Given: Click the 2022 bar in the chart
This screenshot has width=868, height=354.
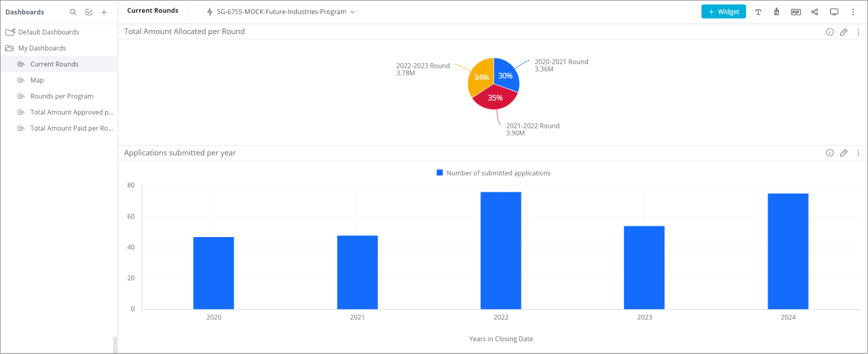Looking at the screenshot, I should [501, 250].
